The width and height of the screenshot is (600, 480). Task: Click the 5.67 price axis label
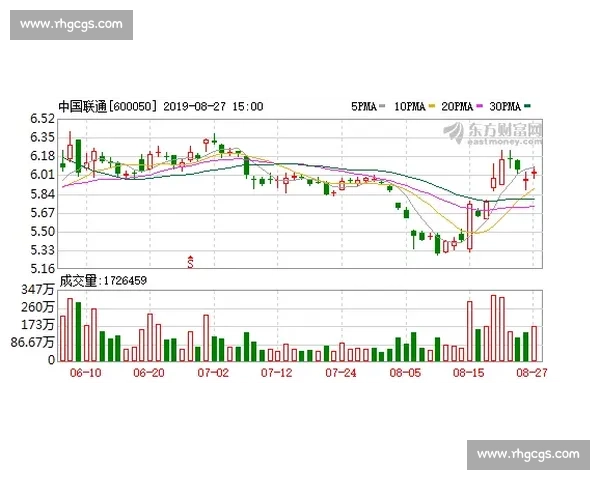42,213
